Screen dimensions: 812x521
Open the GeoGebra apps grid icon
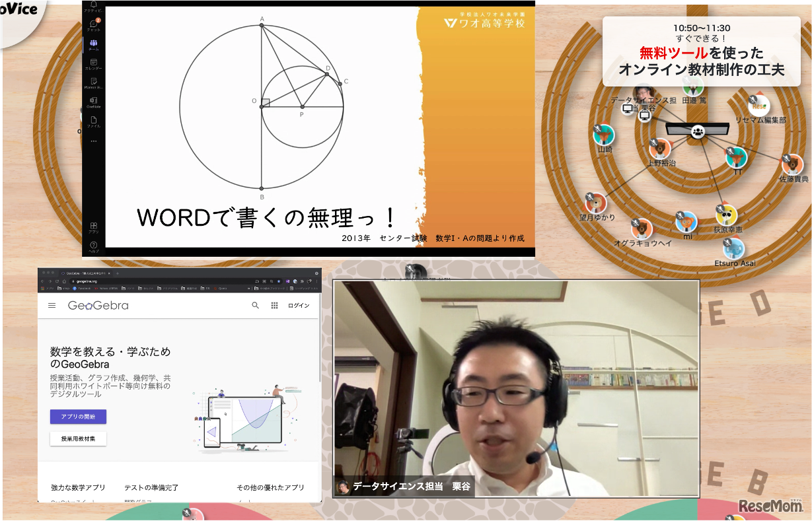274,306
